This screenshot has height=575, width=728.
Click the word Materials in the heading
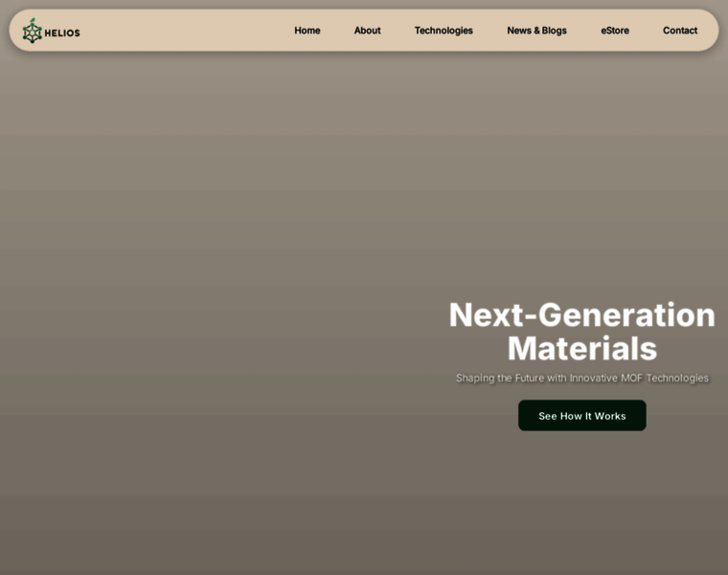click(x=581, y=348)
